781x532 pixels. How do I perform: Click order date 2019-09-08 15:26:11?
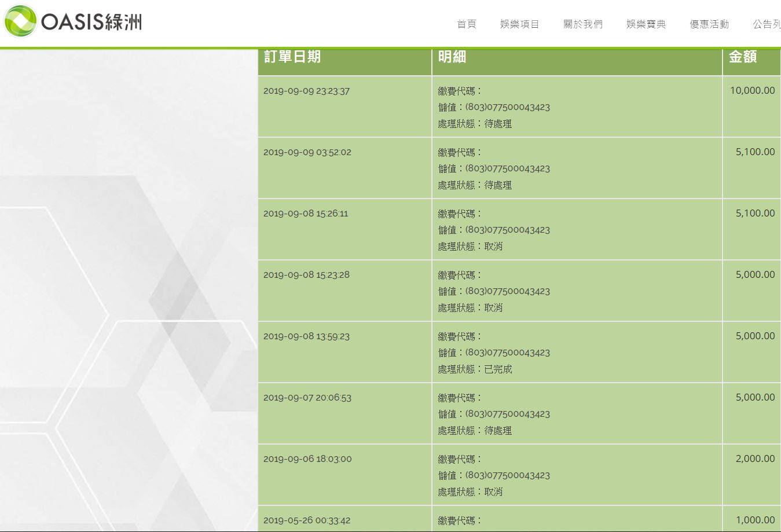pos(306,214)
